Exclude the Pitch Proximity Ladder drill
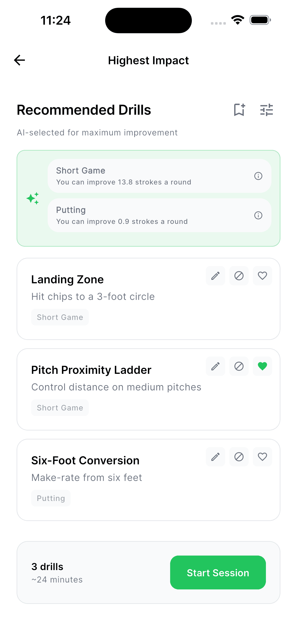The image size is (297, 644). click(x=239, y=366)
